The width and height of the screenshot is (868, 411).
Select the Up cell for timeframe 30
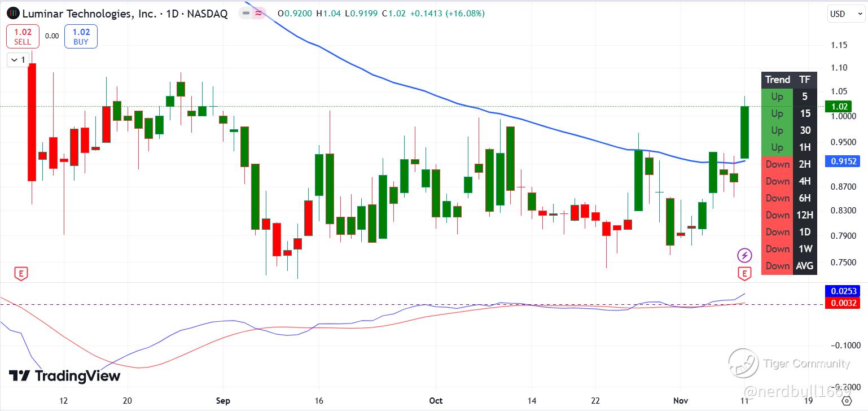pyautogui.click(x=777, y=130)
